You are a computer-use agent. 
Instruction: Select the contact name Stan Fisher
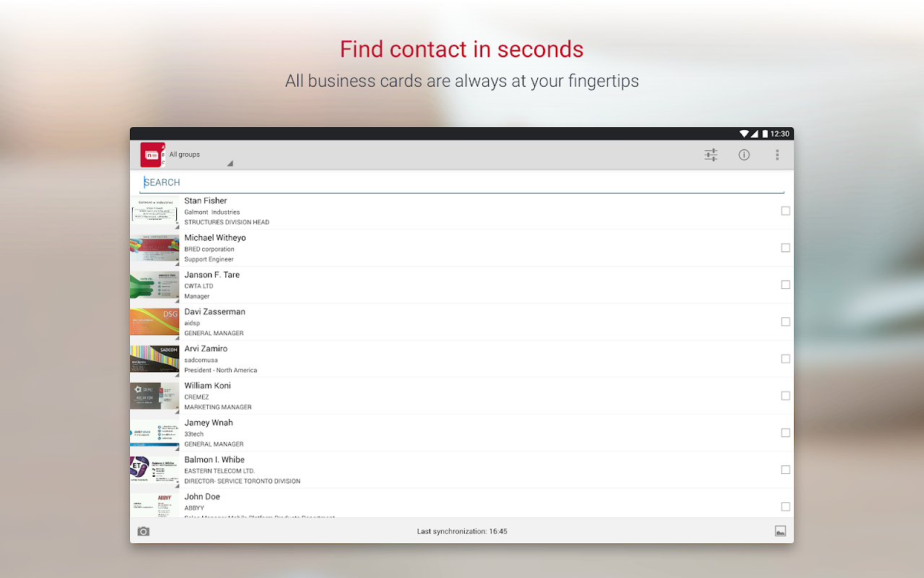coord(206,201)
